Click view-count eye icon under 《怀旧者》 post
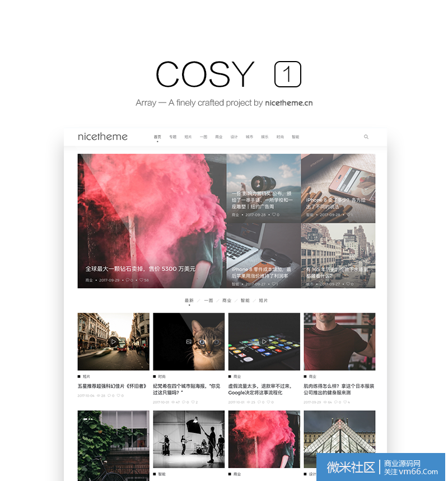 pyautogui.click(x=99, y=396)
